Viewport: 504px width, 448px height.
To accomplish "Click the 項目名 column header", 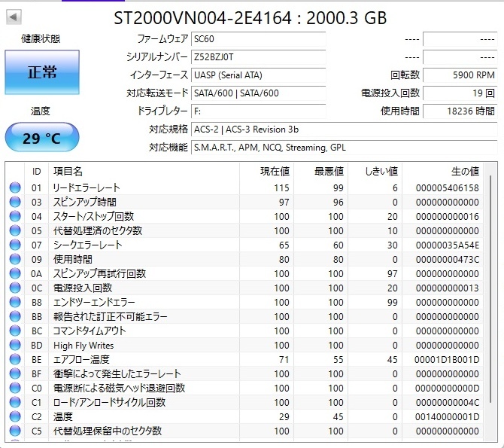I will 144,171.
